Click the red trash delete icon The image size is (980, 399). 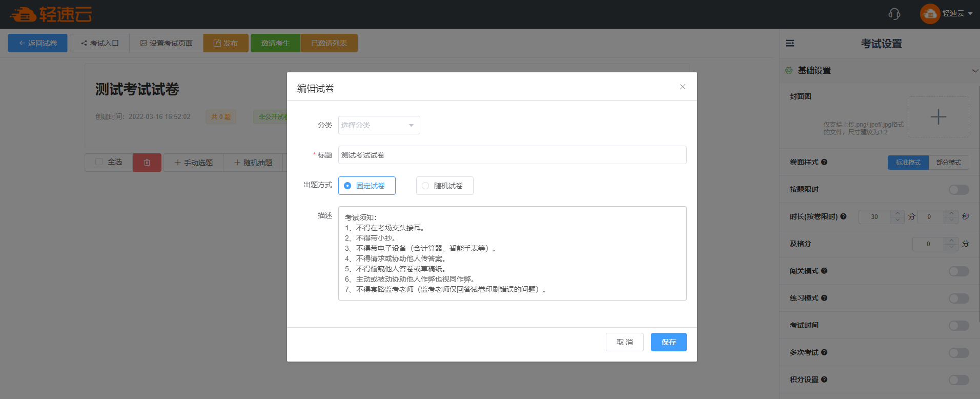click(x=147, y=163)
